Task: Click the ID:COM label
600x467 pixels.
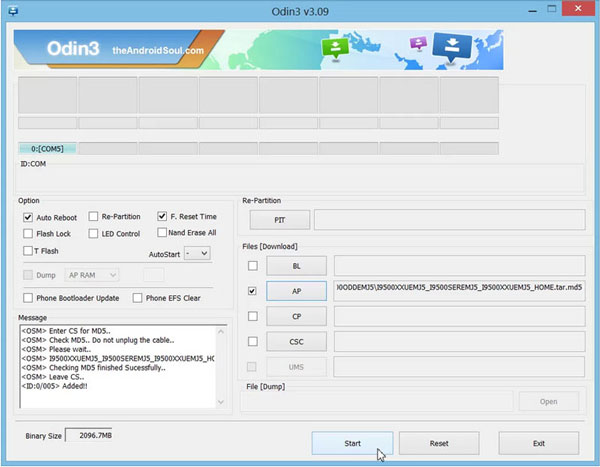Action: point(33,164)
